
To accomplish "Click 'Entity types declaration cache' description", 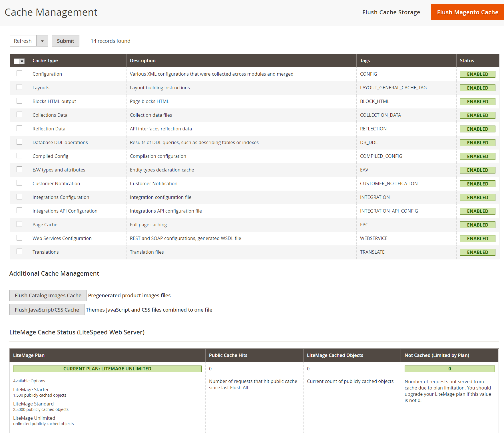I will coord(162,170).
